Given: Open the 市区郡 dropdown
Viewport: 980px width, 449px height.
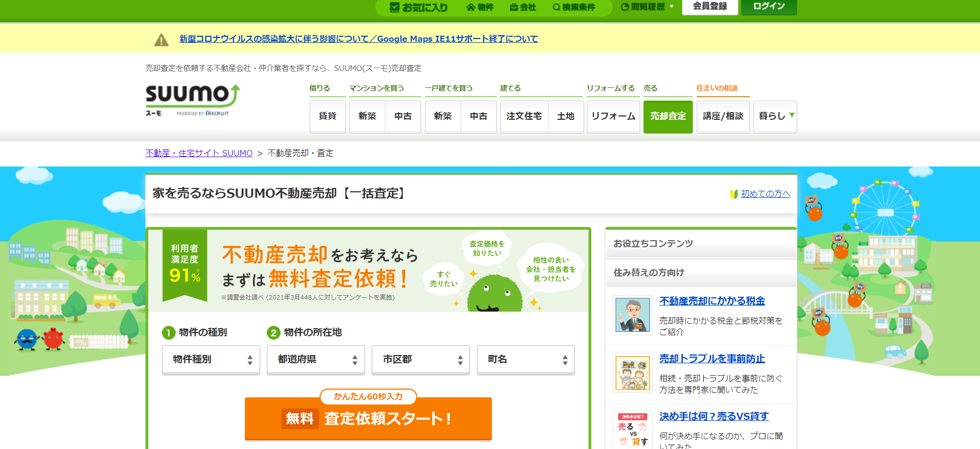Looking at the screenshot, I should coord(421,359).
